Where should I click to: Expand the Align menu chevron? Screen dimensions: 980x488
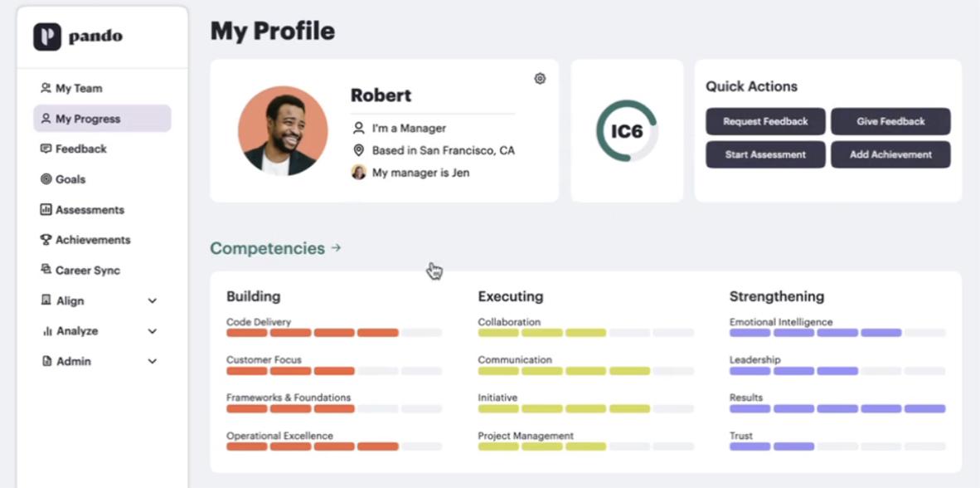(x=153, y=301)
